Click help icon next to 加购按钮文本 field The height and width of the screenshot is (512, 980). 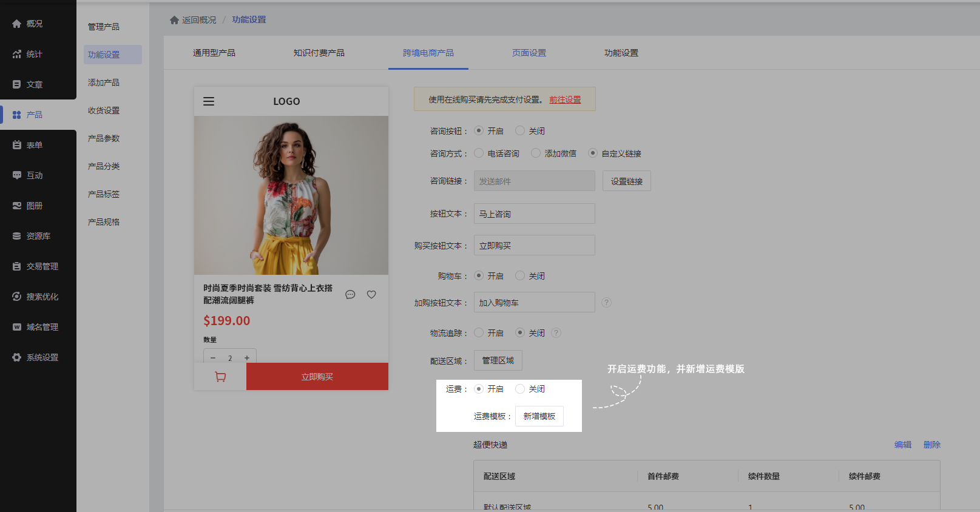click(606, 303)
